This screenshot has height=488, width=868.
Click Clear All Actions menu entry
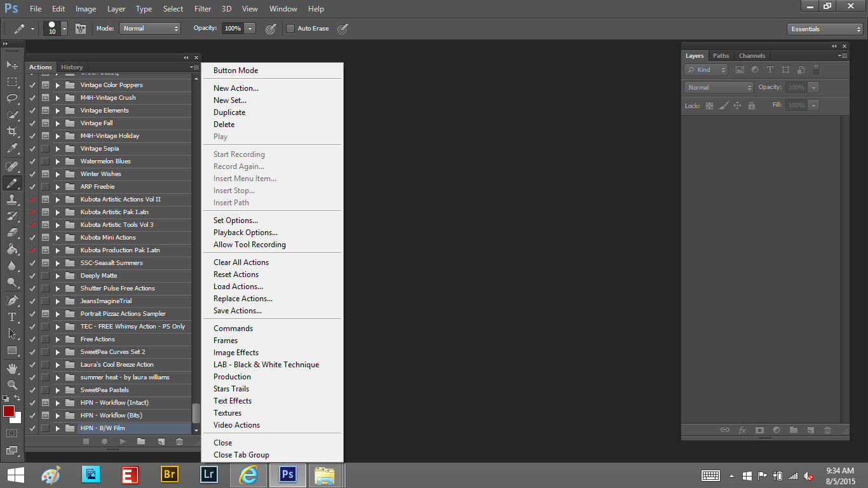coord(241,262)
